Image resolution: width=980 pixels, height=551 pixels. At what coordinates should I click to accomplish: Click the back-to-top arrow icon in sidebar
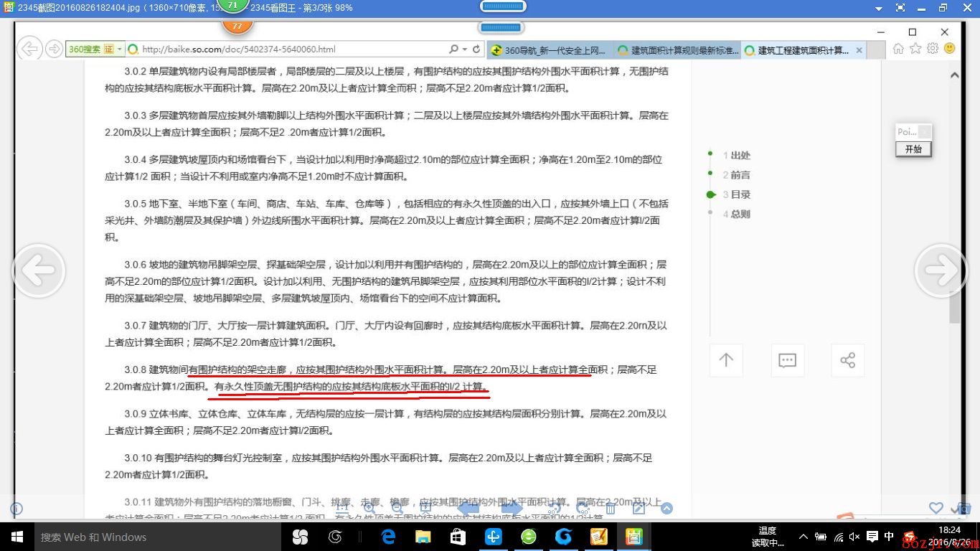click(726, 360)
